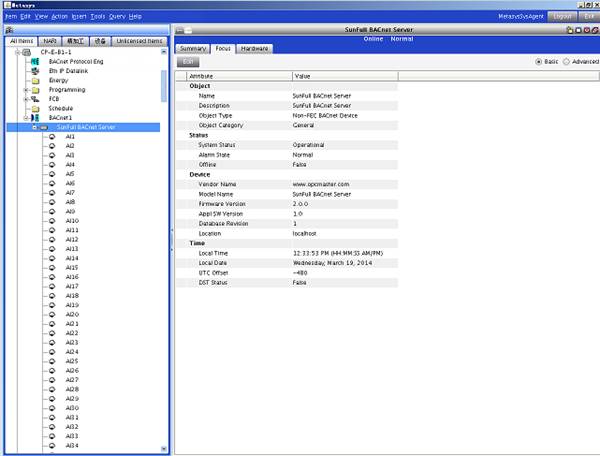
Task: Open the Query menu
Action: pos(116,17)
